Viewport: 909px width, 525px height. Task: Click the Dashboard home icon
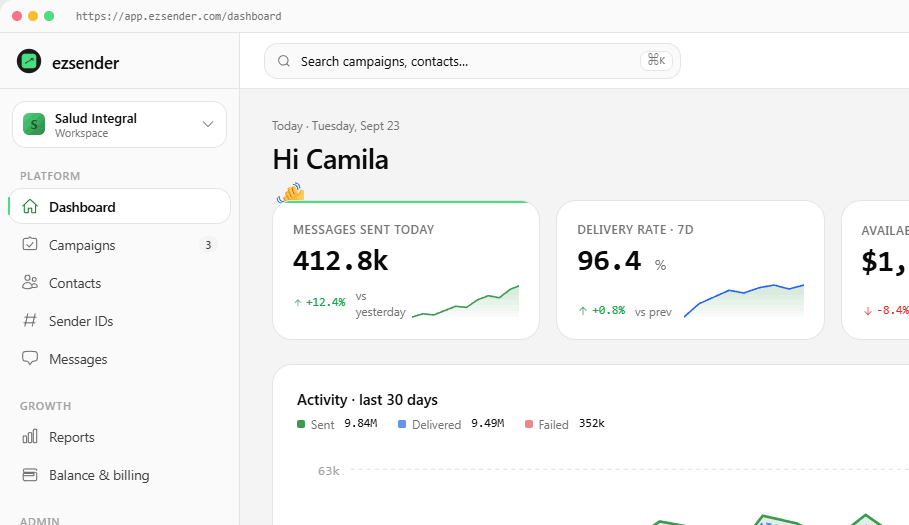click(30, 206)
